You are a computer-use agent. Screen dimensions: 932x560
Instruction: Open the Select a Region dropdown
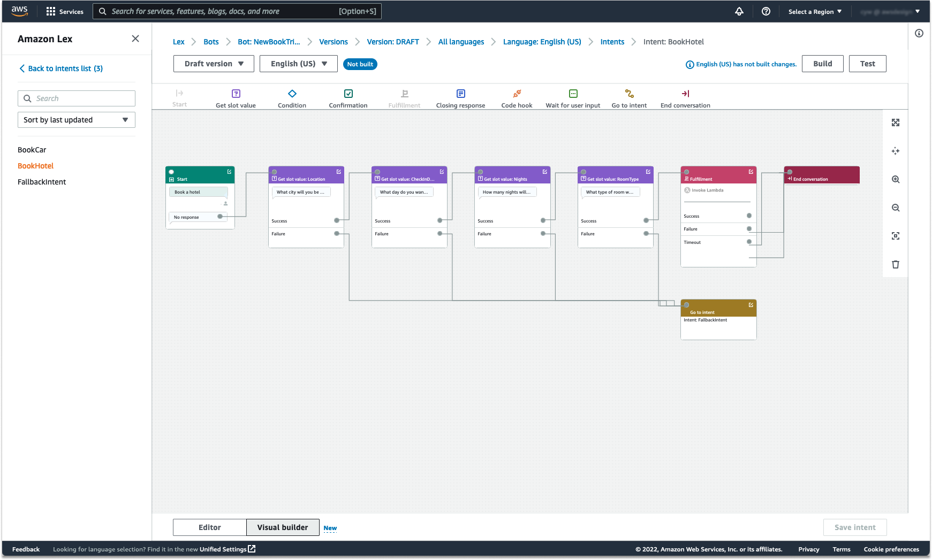coord(814,11)
